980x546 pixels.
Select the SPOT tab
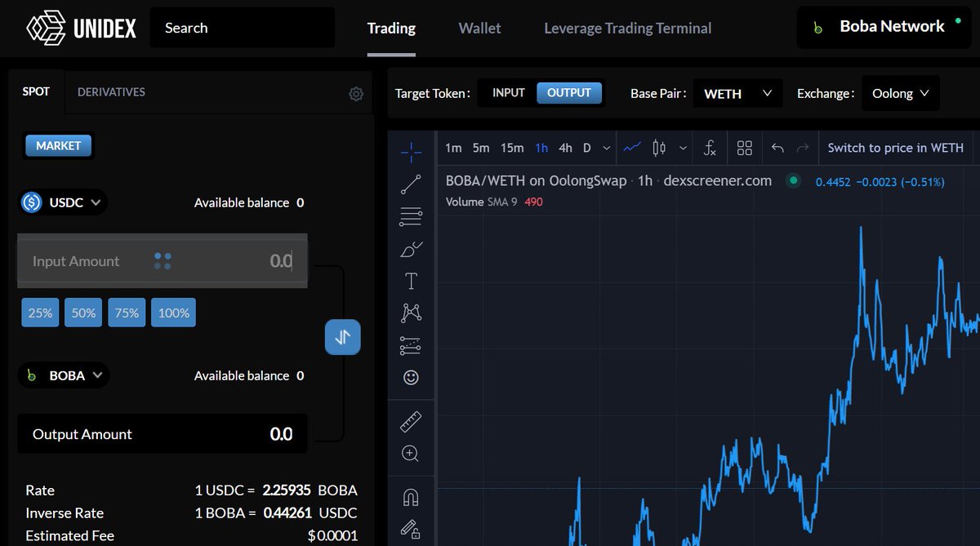[36, 91]
